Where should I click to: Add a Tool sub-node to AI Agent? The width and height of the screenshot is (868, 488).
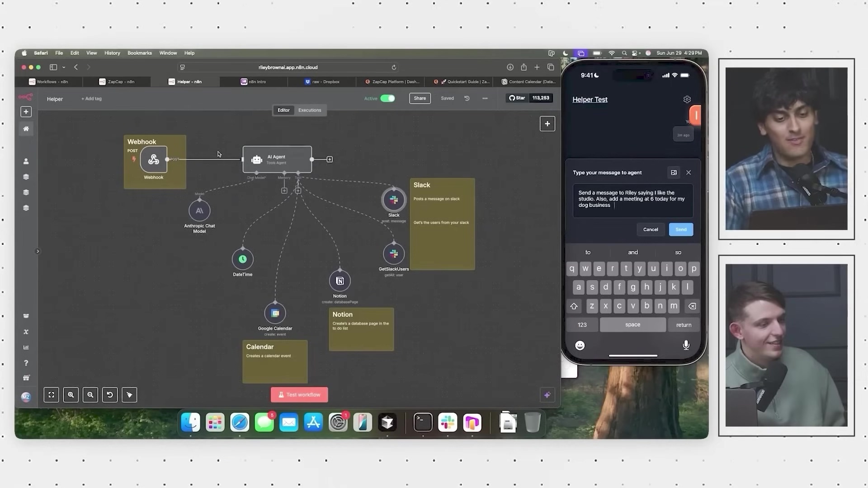tap(298, 191)
